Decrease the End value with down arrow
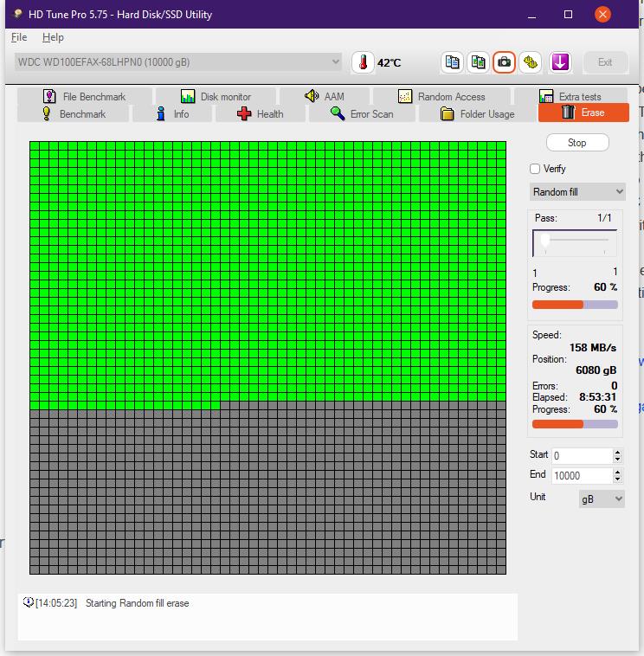The image size is (644, 656). tap(618, 479)
